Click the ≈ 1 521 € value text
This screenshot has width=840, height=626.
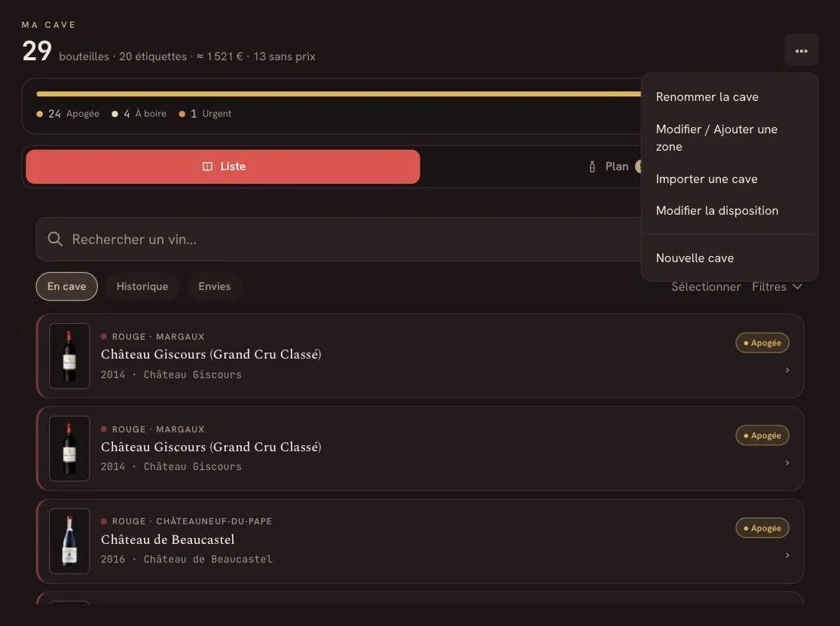(220, 56)
